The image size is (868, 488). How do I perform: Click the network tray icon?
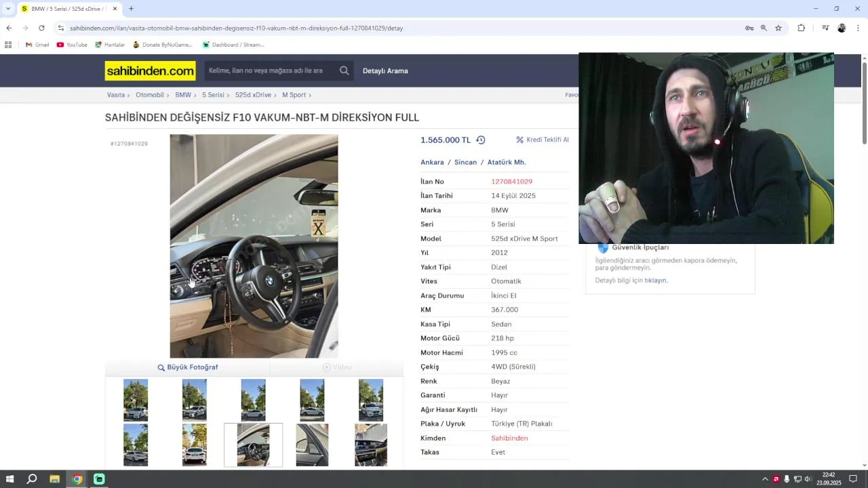coord(797,479)
